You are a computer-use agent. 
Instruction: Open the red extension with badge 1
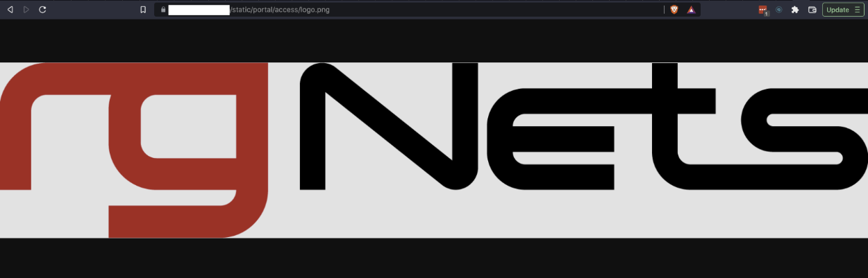click(x=763, y=10)
